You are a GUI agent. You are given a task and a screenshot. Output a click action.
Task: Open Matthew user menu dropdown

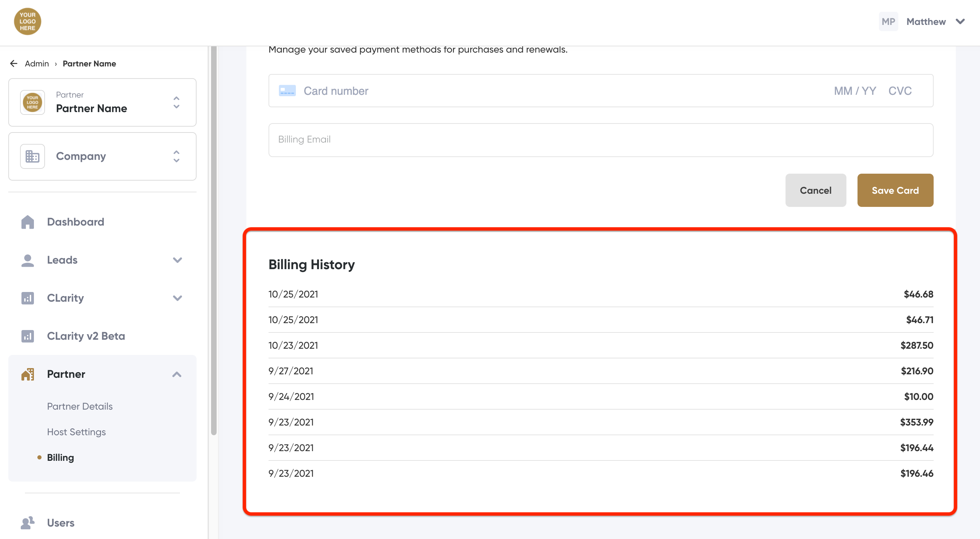960,22
